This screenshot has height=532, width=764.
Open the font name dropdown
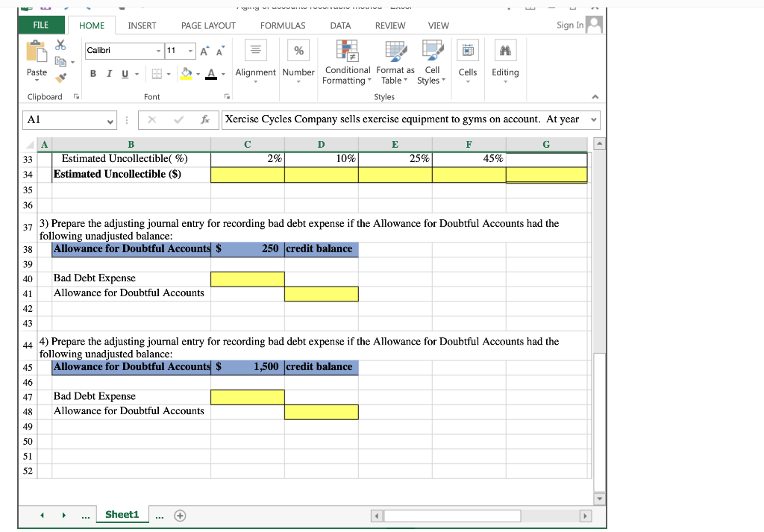(x=159, y=50)
